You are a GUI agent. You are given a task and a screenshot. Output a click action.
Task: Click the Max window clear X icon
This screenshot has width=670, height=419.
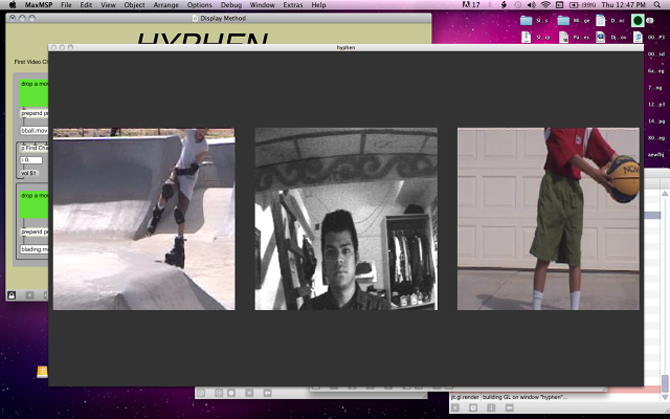[455, 408]
